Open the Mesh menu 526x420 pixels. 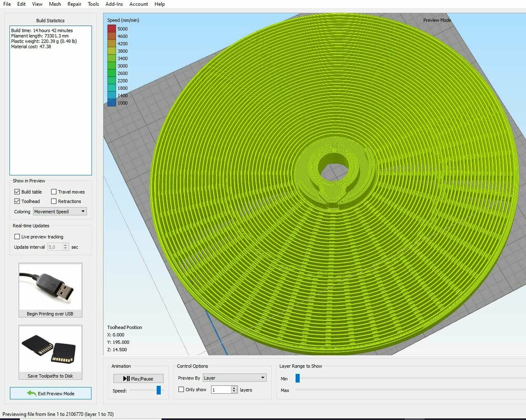(55, 4)
